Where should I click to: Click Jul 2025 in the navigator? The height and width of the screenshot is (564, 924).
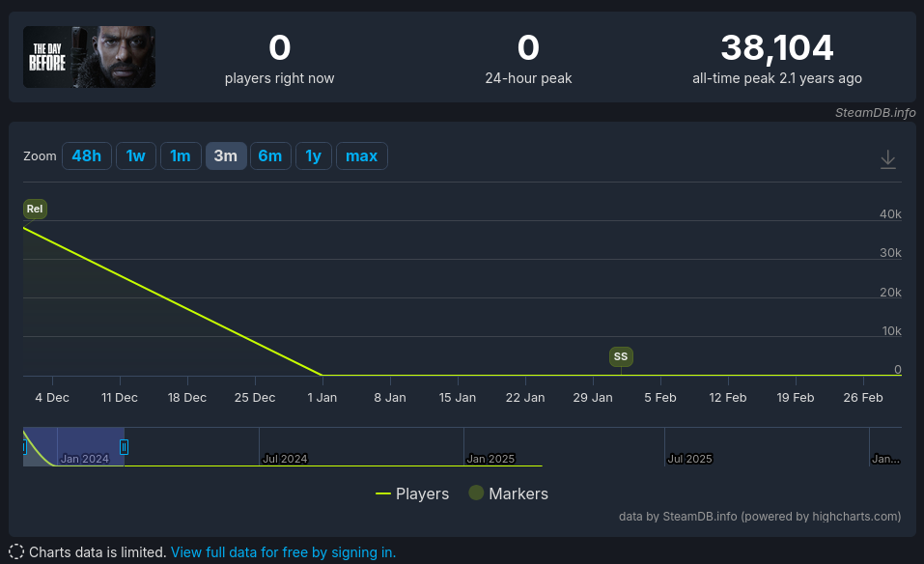point(689,459)
